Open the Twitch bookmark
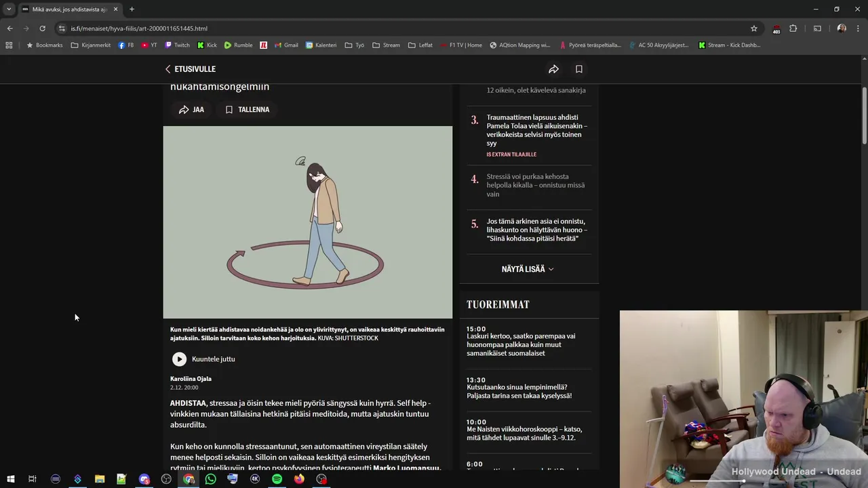This screenshot has height=488, width=868. click(x=178, y=45)
